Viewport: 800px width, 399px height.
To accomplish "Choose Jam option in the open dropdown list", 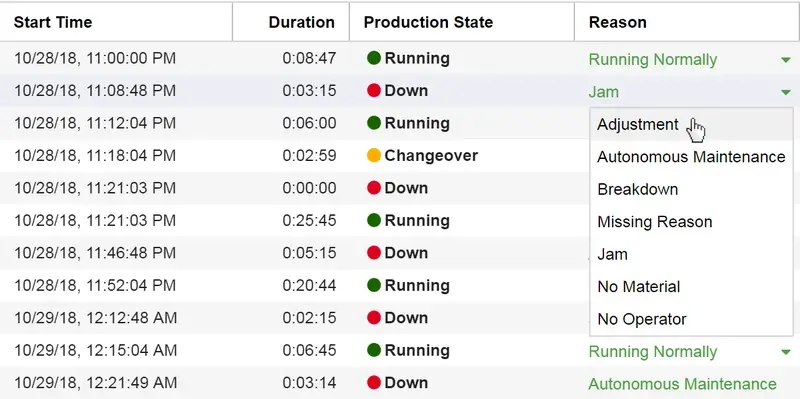I will click(691, 254).
